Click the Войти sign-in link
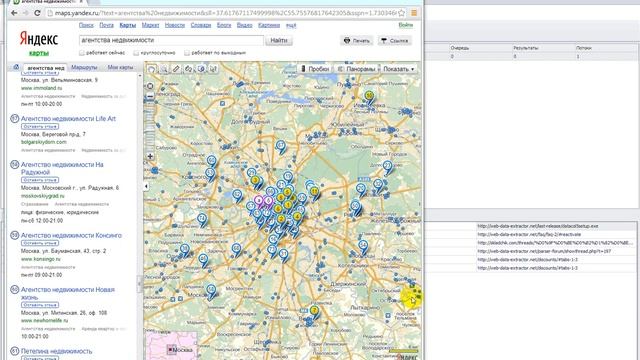The width and height of the screenshot is (640, 360). coord(406,25)
